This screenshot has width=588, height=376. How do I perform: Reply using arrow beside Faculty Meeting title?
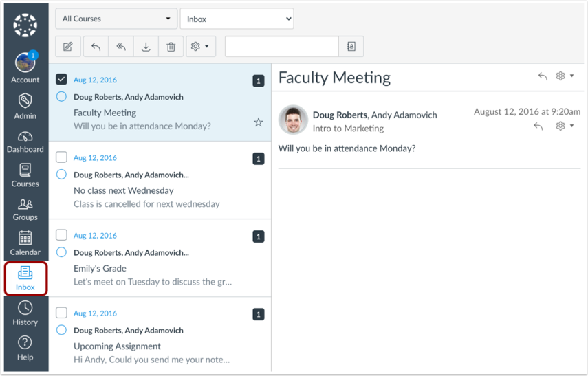pyautogui.click(x=543, y=76)
